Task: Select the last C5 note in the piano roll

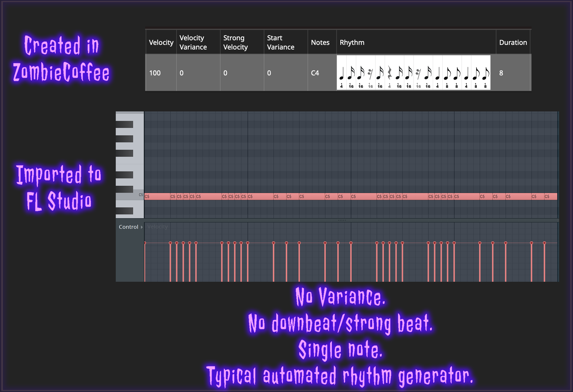Action: 551,197
